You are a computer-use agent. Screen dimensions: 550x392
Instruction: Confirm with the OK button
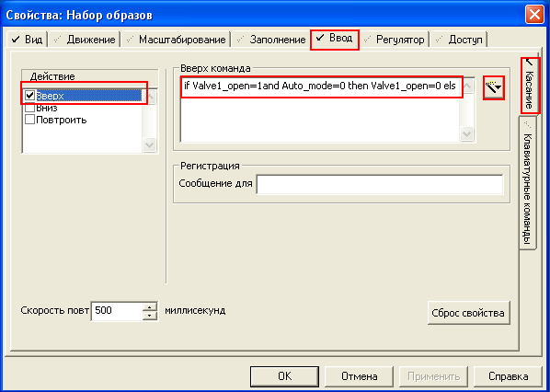284,376
